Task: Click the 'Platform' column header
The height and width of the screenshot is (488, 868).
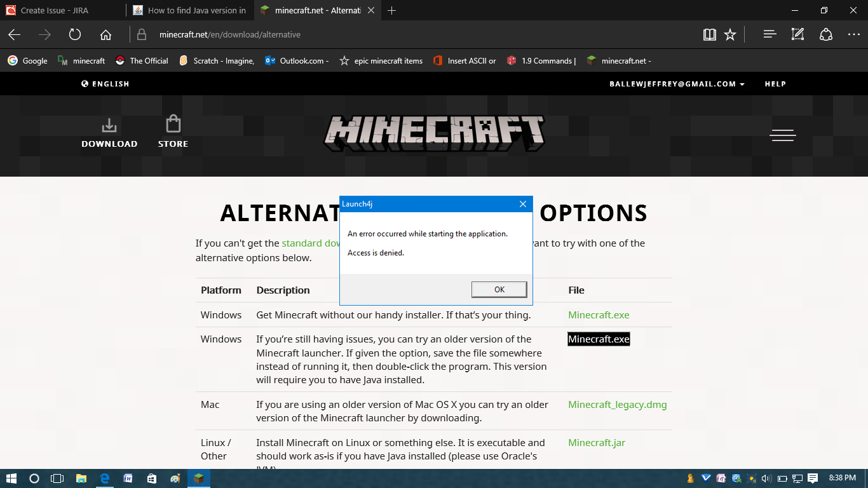Action: click(221, 290)
